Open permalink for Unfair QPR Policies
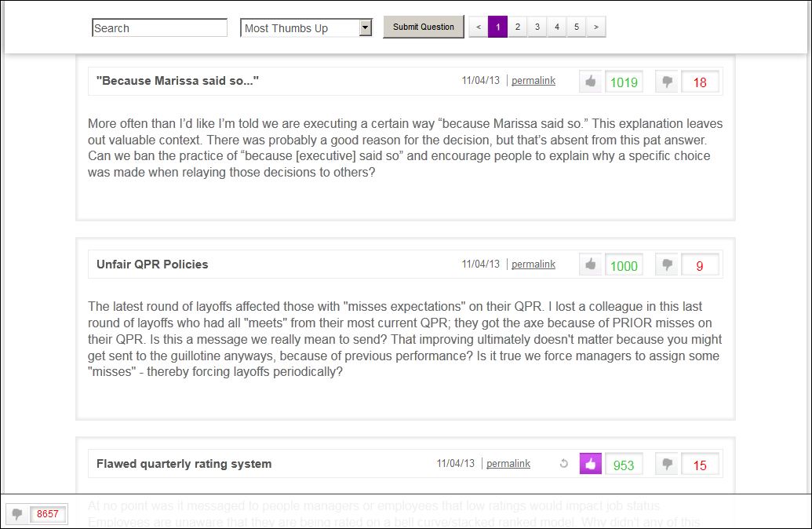The width and height of the screenshot is (812, 529). click(x=533, y=264)
